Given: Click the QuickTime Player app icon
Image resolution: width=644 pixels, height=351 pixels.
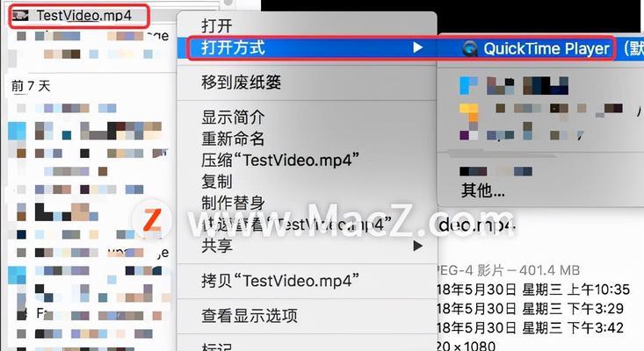Looking at the screenshot, I should click(469, 49).
